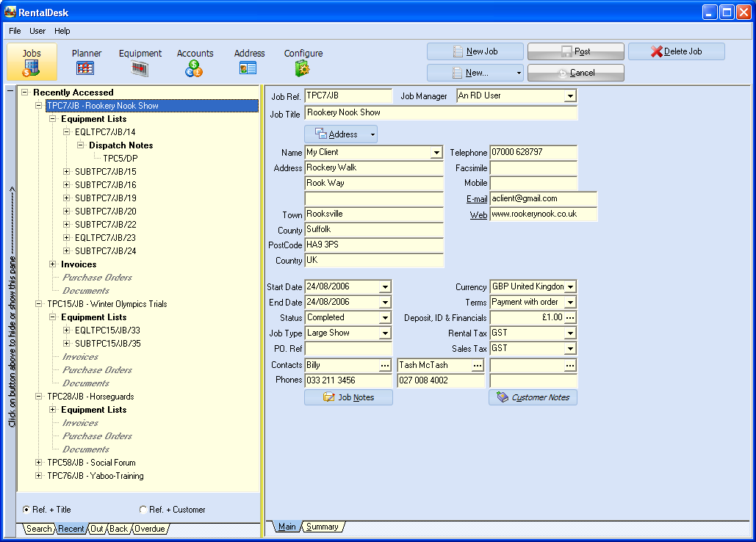
Task: Select the TPC58/JB - Social Forum job
Action: point(91,463)
